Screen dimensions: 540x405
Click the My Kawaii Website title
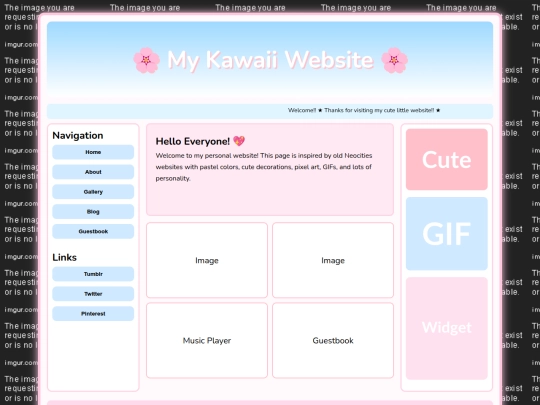(x=270, y=60)
